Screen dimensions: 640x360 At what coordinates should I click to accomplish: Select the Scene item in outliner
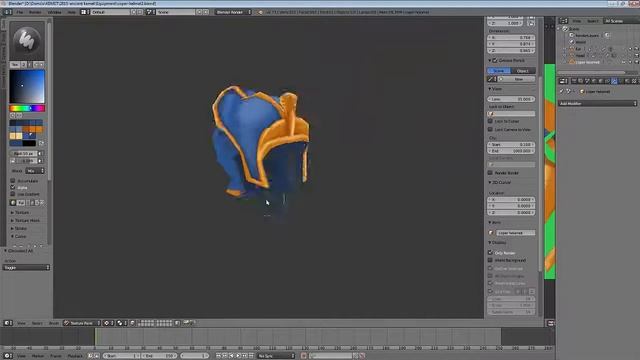pos(574,29)
